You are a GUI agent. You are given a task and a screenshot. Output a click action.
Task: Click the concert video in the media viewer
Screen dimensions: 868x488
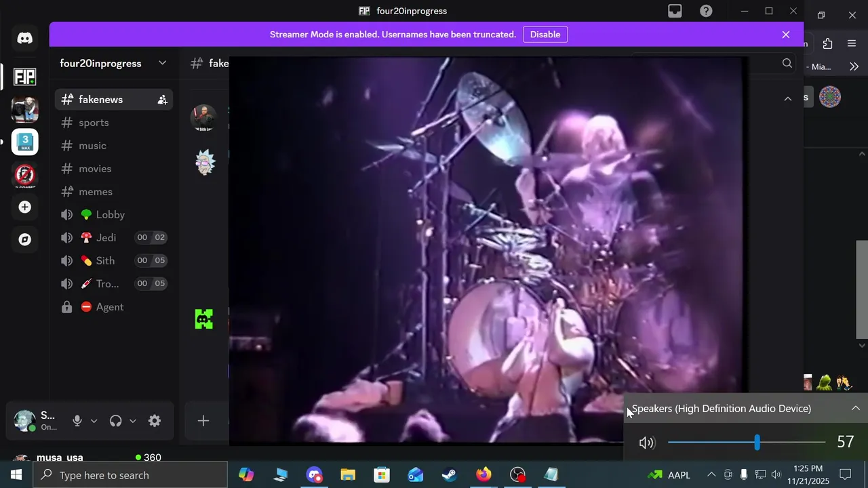488,250
